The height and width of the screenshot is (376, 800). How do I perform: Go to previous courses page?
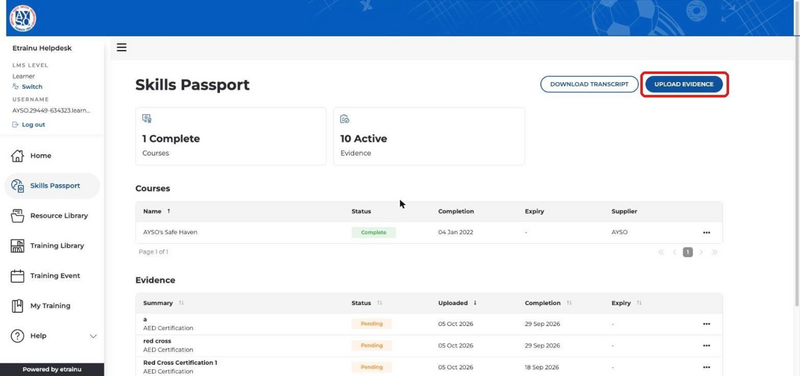point(674,252)
